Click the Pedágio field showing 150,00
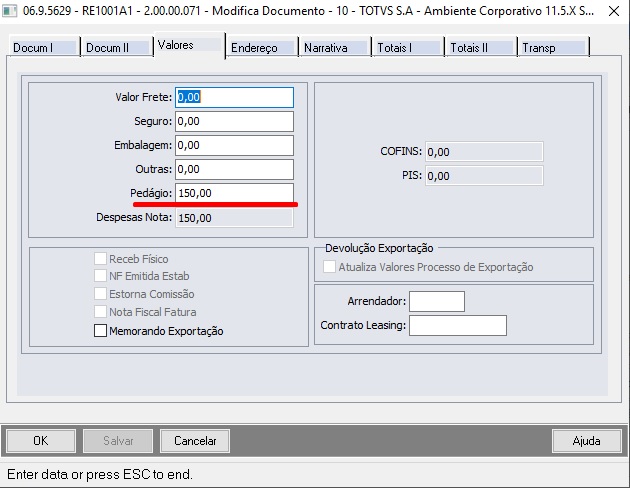The image size is (630, 488). point(234,193)
